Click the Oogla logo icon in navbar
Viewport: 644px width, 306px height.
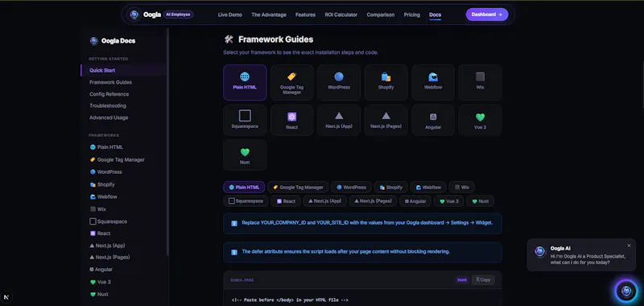134,14
